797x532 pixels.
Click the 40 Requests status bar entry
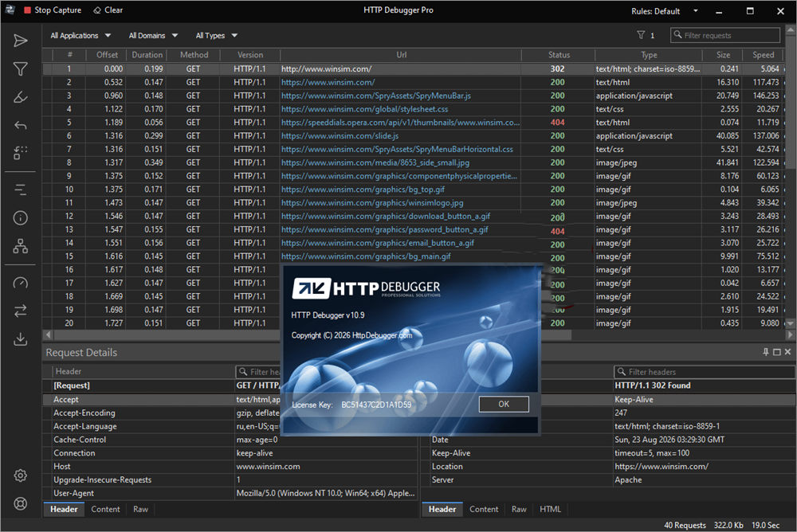click(685, 525)
